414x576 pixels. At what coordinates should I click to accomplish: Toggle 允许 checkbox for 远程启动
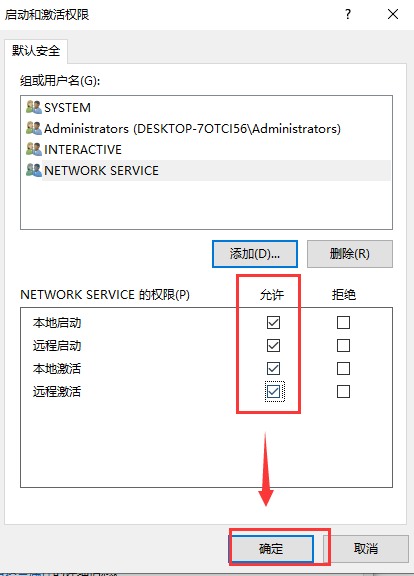point(273,345)
